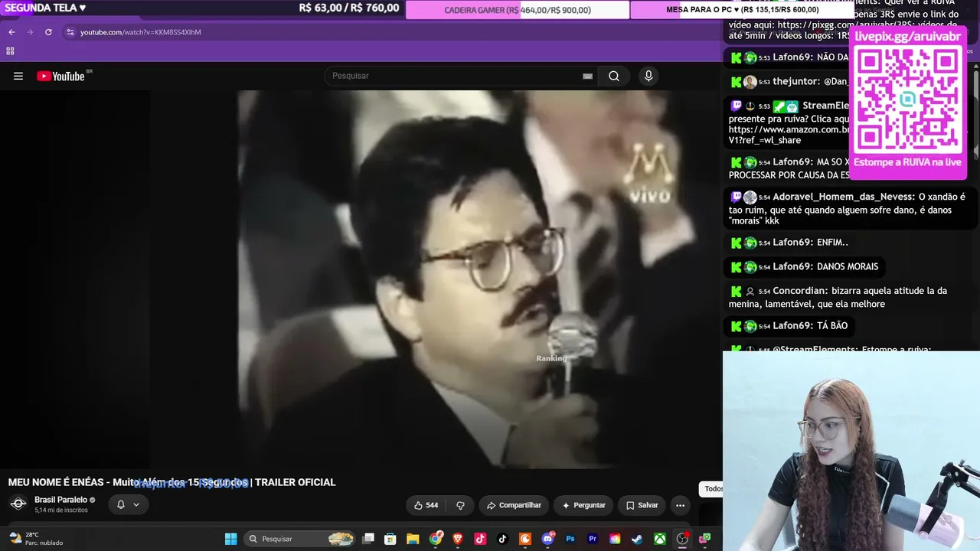Image resolution: width=980 pixels, height=551 pixels.
Task: Like the video with 544 likes
Action: pos(426,505)
